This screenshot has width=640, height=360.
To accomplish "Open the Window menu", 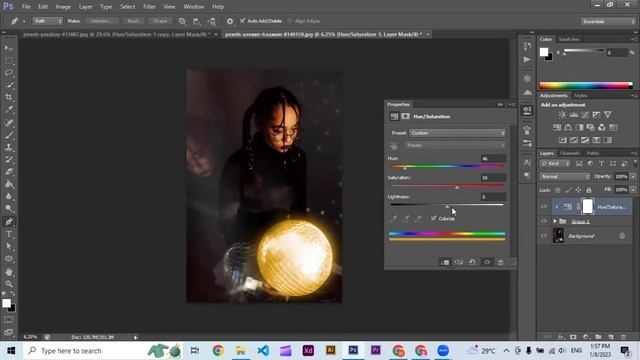I will pos(193,7).
